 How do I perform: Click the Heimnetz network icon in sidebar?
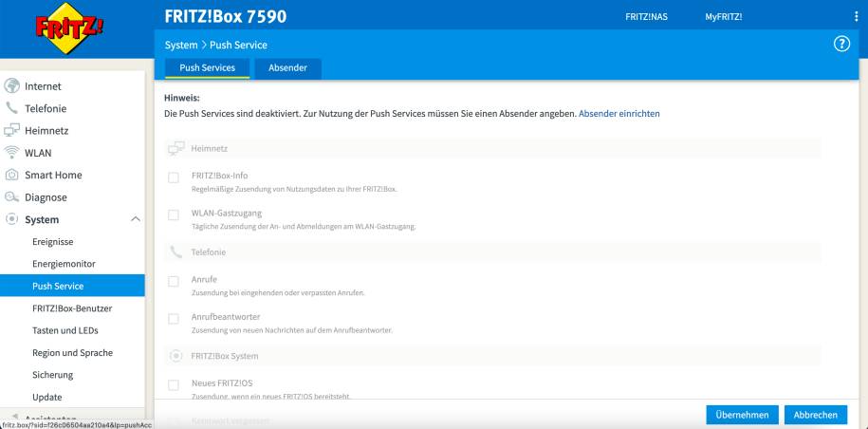11,131
